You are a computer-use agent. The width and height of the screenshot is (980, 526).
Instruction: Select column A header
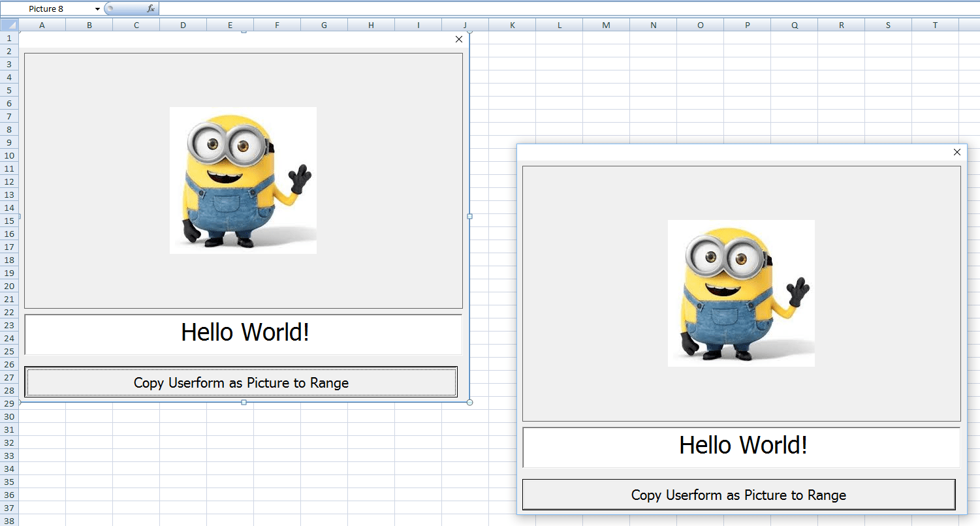[x=42, y=24]
